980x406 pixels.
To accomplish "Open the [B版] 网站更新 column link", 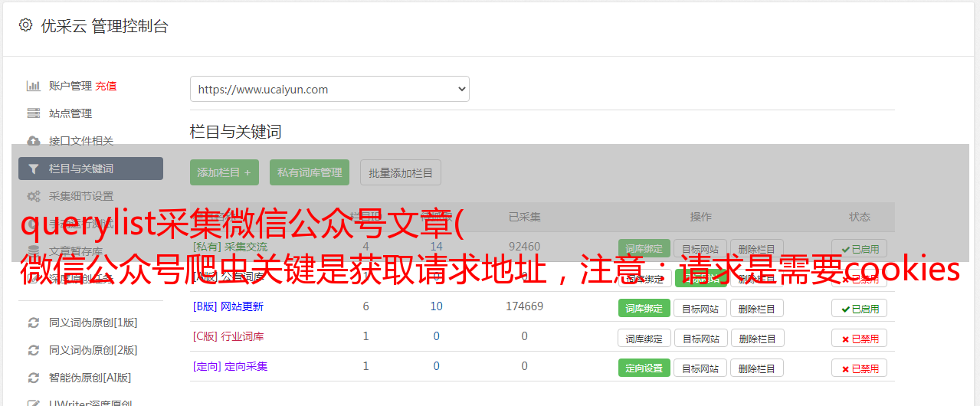I will coord(228,306).
